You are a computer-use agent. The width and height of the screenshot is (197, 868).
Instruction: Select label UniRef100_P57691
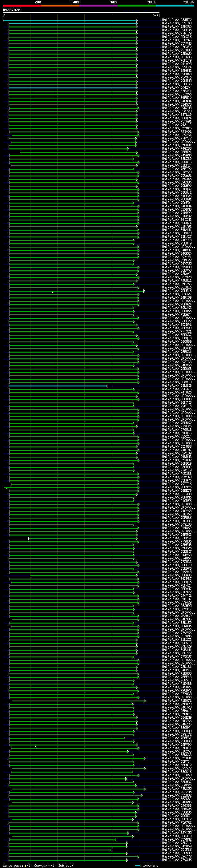177,121
